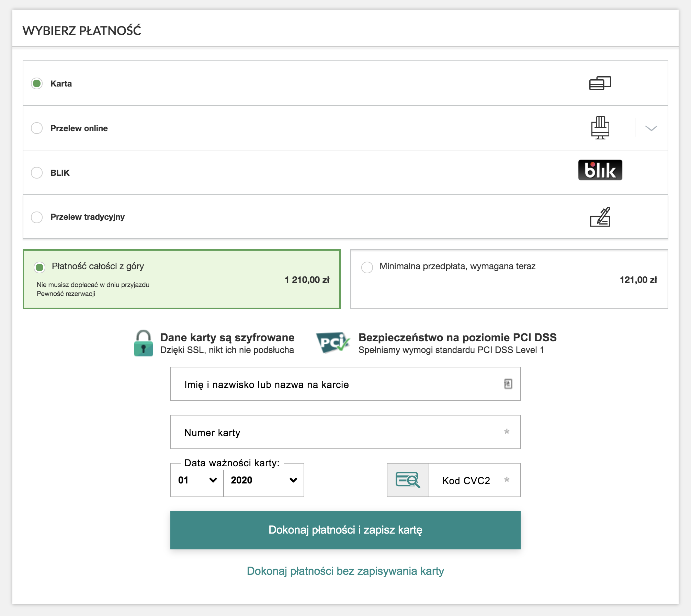This screenshot has width=691, height=616.
Task: Select Przelew tradycyjny payment option
Action: tap(37, 217)
